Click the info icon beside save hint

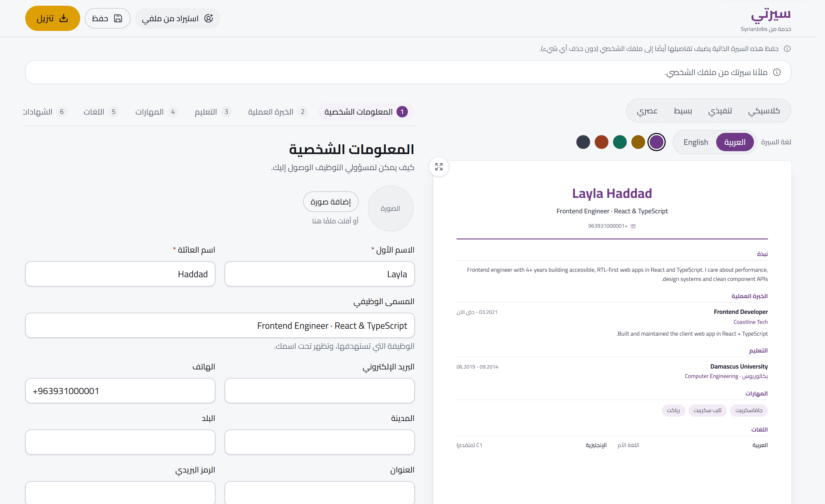(787, 49)
